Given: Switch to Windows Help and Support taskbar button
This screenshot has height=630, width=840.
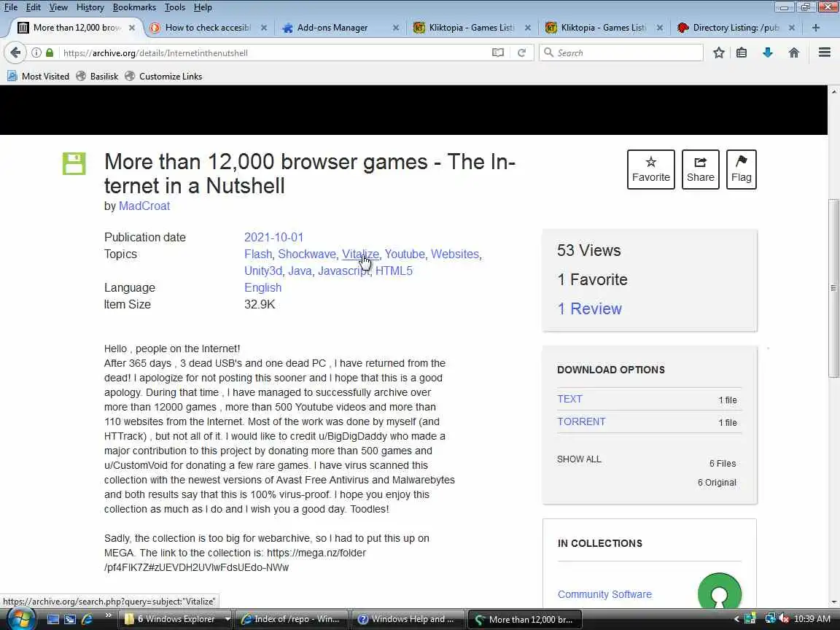Looking at the screenshot, I should [408, 619].
